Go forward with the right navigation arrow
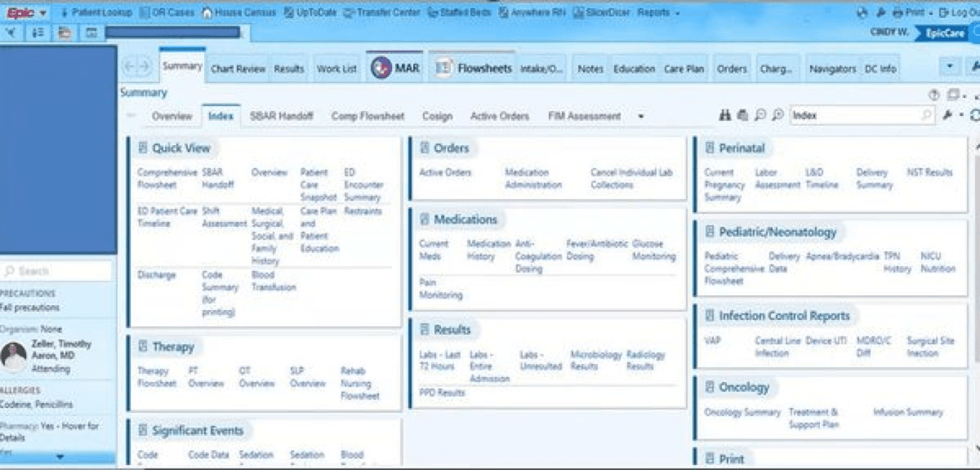Screen dimensions: 980x470 pos(145,67)
